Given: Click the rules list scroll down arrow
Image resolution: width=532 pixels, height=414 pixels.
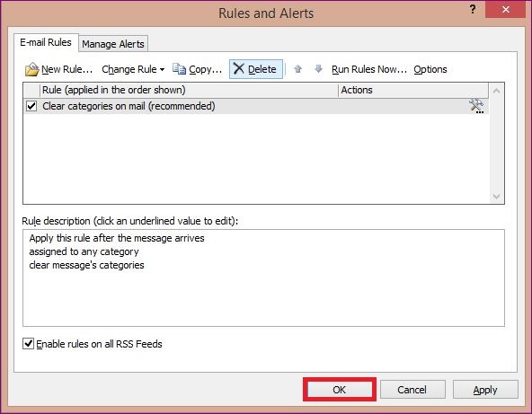Looking at the screenshot, I should [x=496, y=197].
